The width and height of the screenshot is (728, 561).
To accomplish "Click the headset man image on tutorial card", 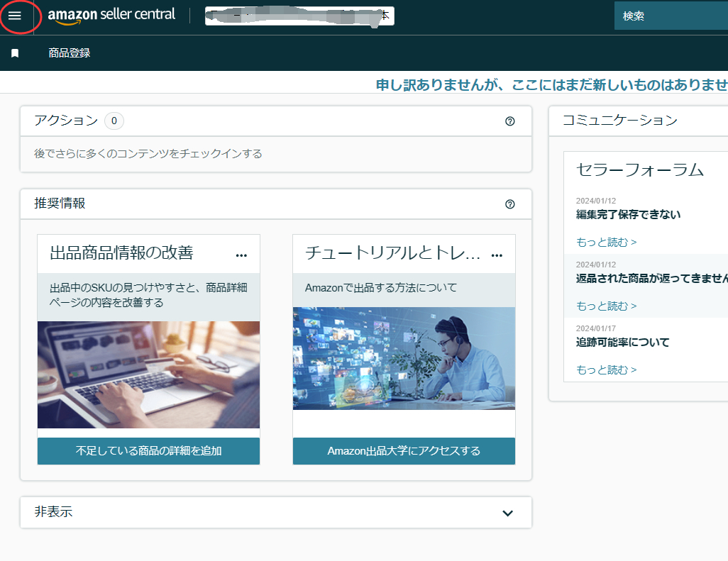I will pyautogui.click(x=404, y=358).
